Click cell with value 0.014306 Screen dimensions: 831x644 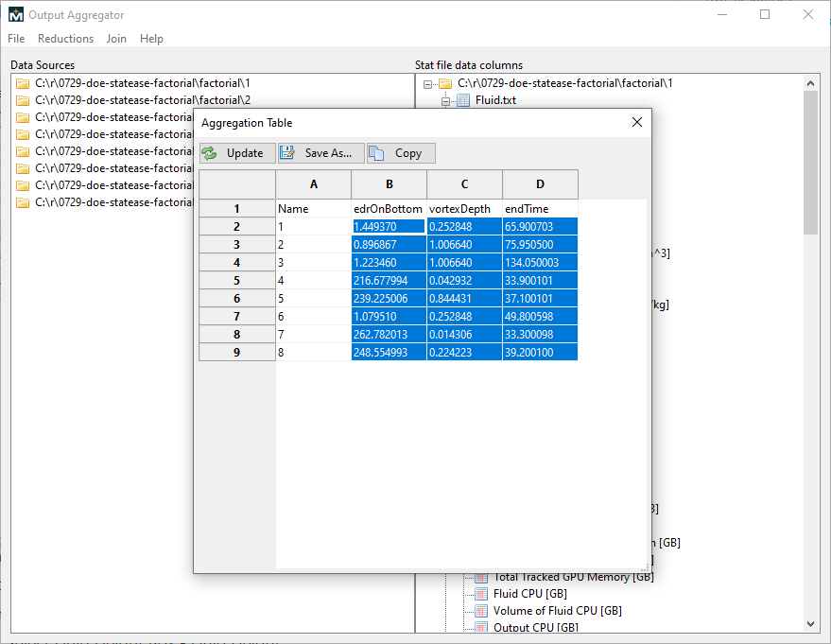point(464,335)
